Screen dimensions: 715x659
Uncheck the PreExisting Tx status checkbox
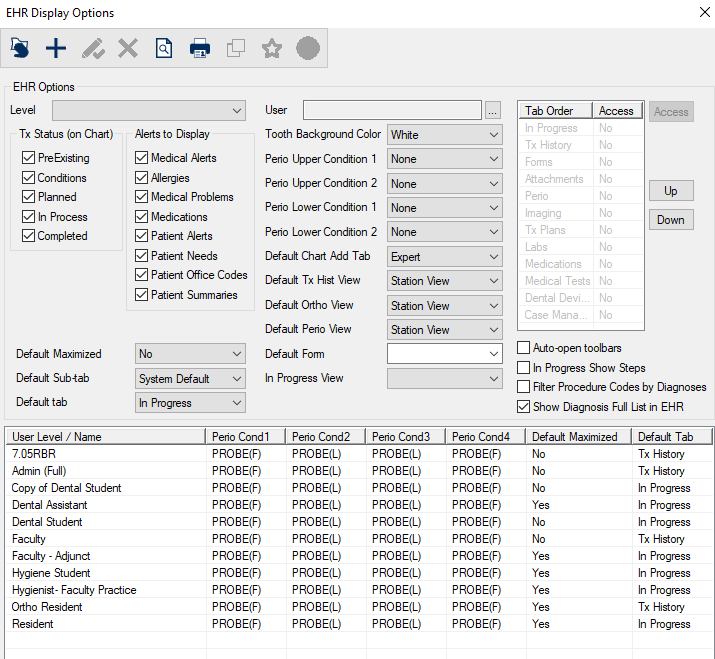pos(29,158)
